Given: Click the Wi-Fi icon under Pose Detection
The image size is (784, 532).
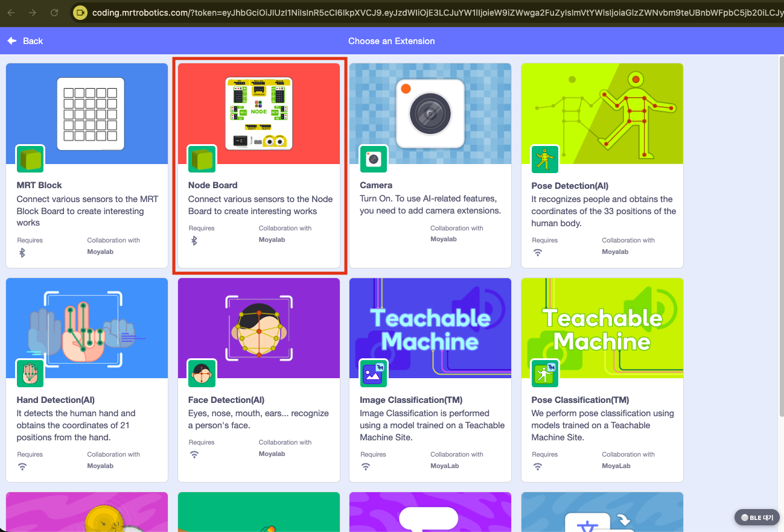Looking at the screenshot, I should point(537,253).
